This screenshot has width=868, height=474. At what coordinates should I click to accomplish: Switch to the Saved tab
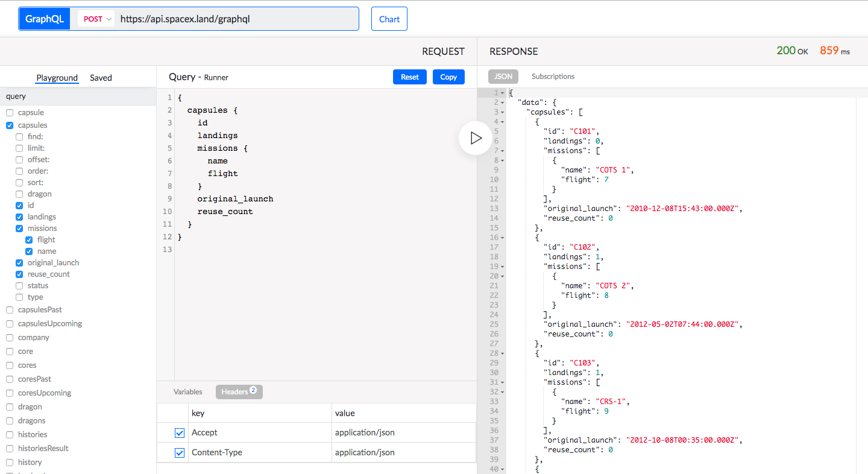click(x=101, y=78)
